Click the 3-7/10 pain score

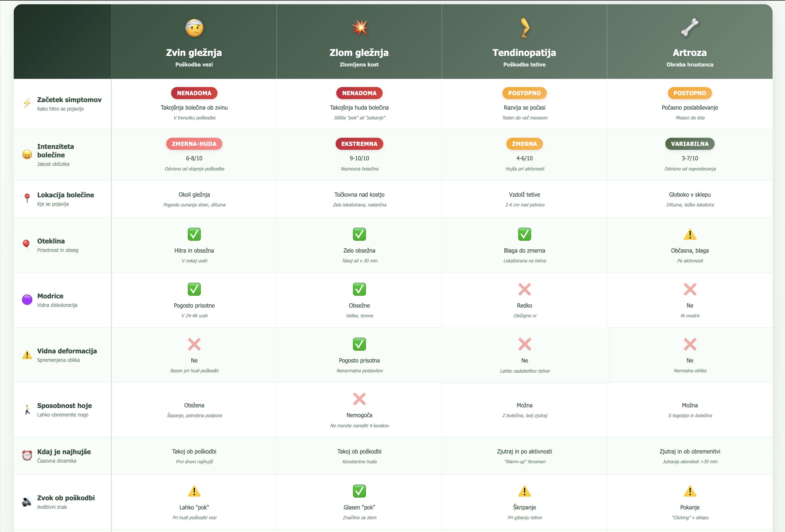[x=690, y=158]
